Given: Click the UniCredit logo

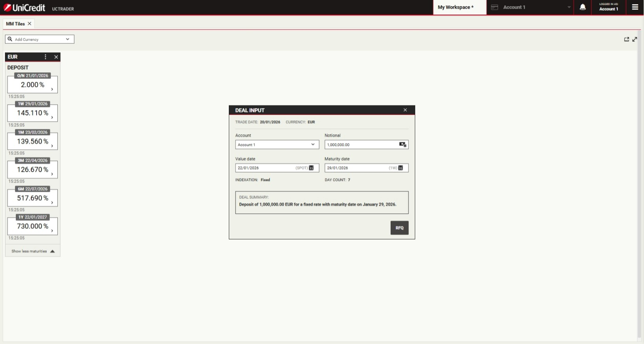Looking at the screenshot, I should (24, 7).
